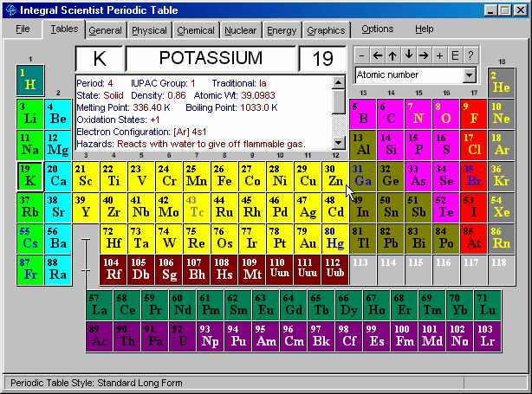Click the down arrow navigation button
The height and width of the screenshot is (394, 532).
408,55
